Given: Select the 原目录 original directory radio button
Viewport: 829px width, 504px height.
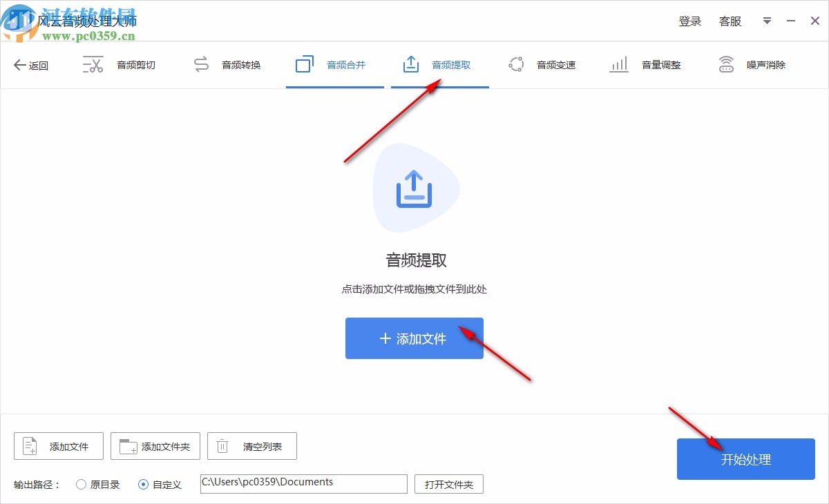Looking at the screenshot, I should [81, 484].
